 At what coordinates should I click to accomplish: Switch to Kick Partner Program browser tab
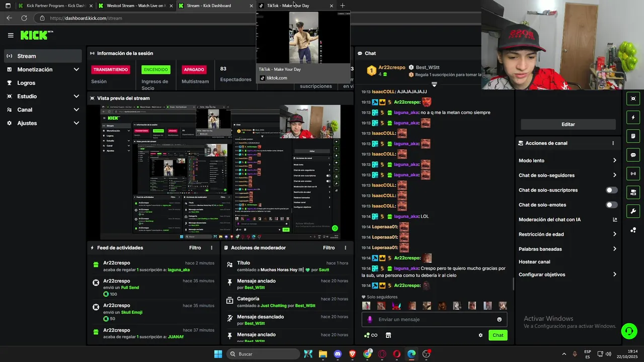point(55,6)
